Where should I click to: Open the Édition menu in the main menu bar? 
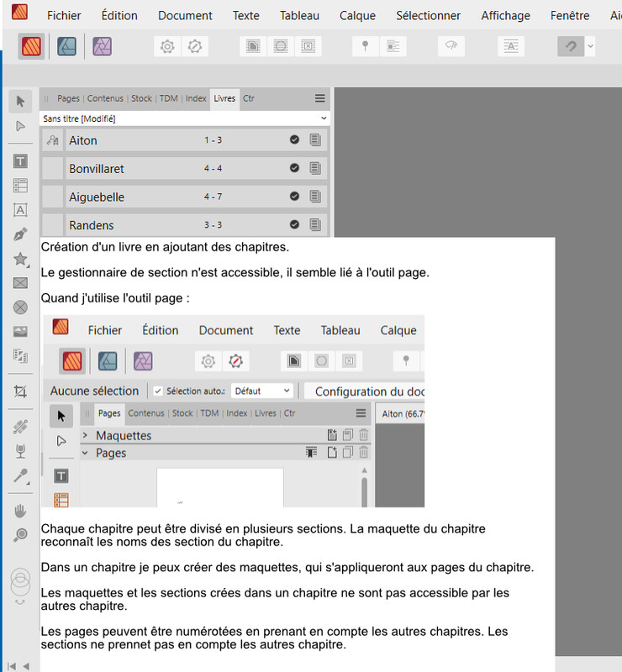119,15
